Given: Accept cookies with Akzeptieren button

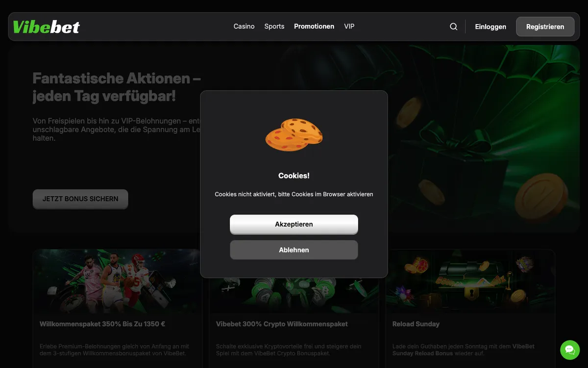Looking at the screenshot, I should [x=294, y=224].
